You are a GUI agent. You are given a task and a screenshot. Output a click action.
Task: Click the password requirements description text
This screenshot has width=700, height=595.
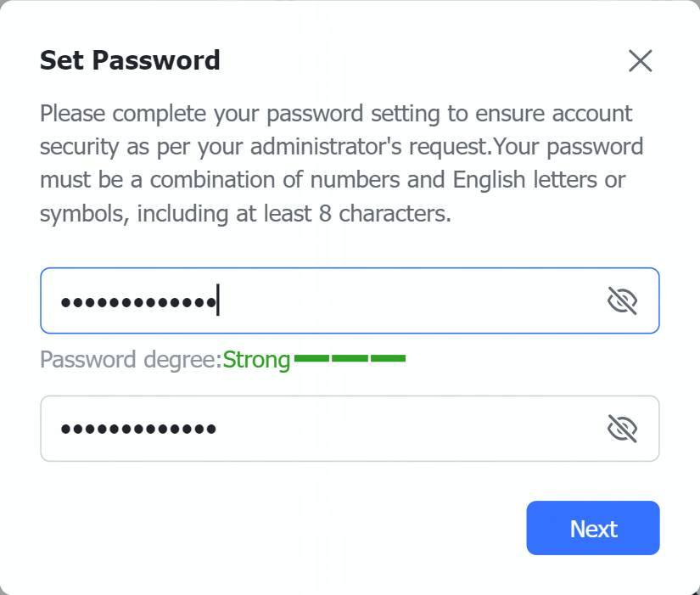click(339, 163)
